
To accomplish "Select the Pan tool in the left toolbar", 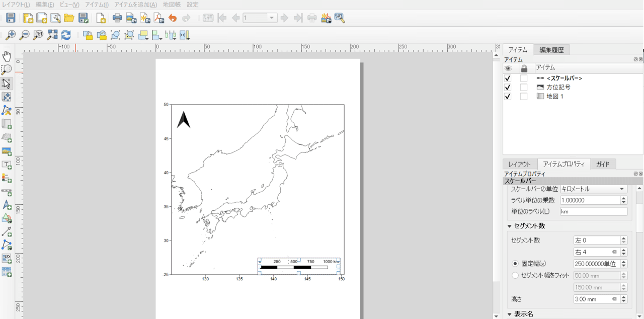I will point(7,56).
